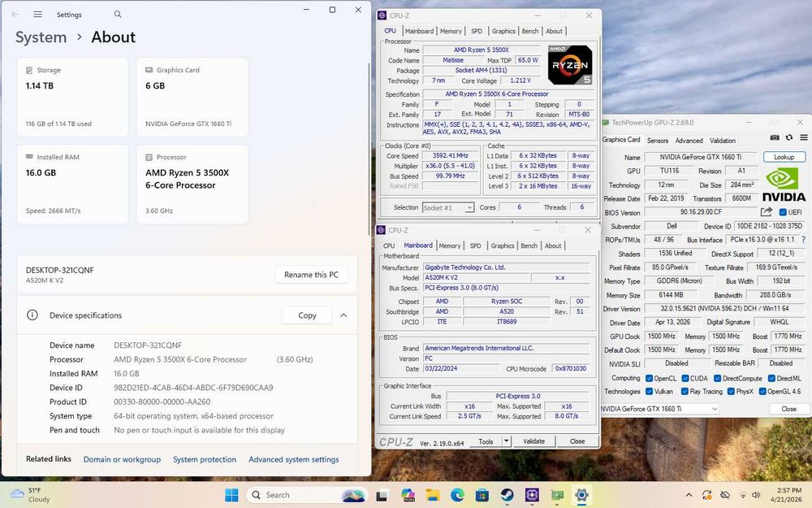Click the Bus Interface question mark in GPU-Z
812x508 pixels.
(803, 240)
